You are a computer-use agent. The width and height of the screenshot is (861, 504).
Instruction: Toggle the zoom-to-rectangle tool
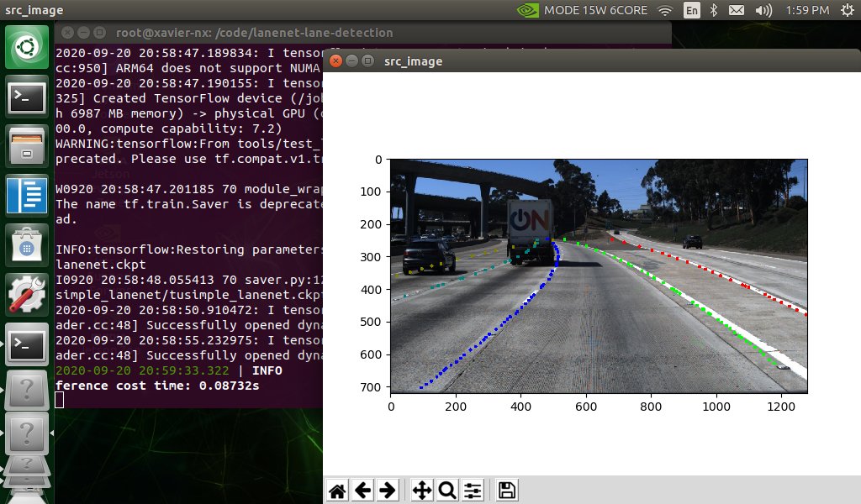pos(446,490)
